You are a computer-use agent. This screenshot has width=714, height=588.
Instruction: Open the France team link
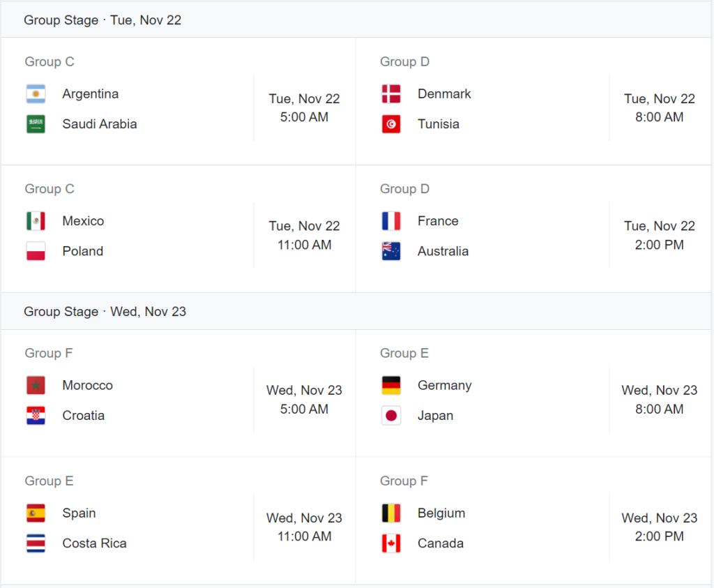438,221
